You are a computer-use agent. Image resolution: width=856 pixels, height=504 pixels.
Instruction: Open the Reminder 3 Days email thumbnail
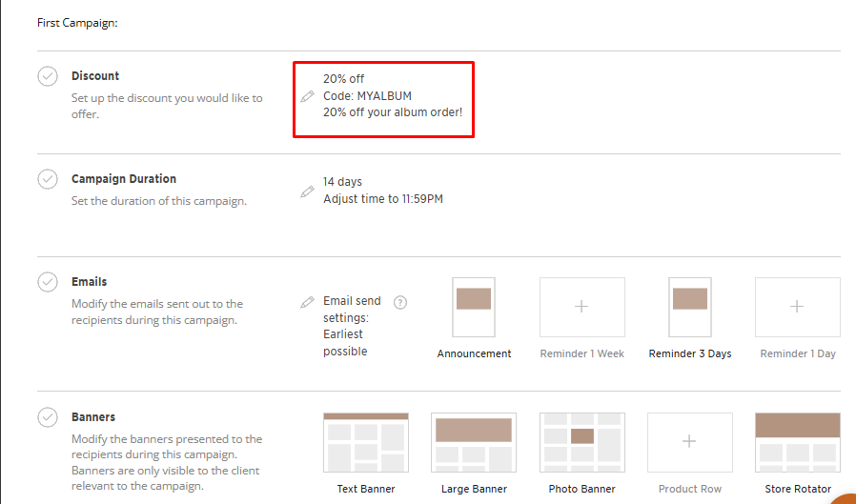(x=689, y=307)
